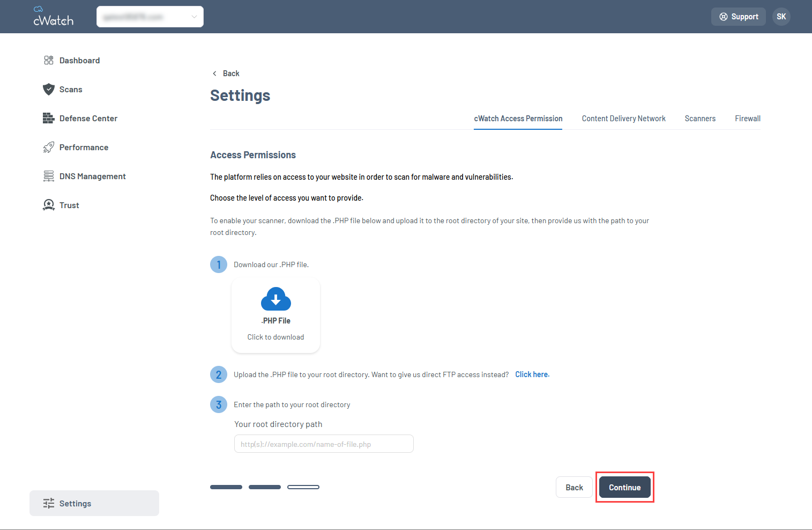
Task: Click 'Your root directory path' label
Action: (278, 424)
